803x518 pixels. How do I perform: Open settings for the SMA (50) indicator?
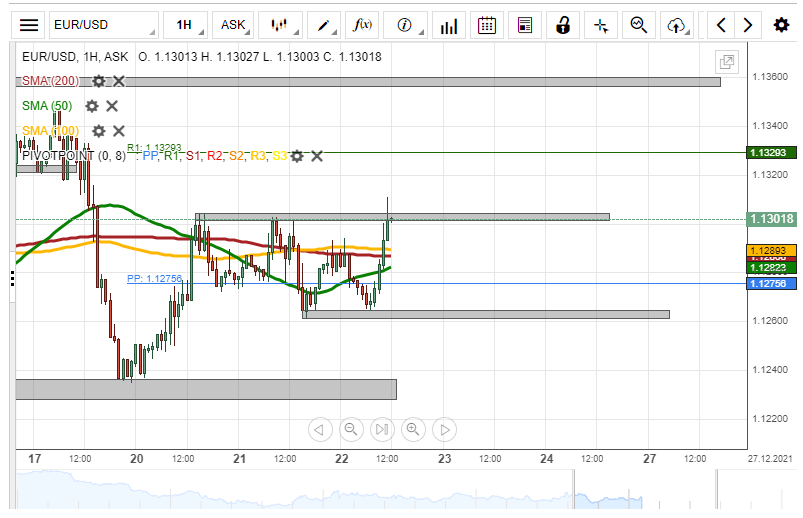[92, 106]
